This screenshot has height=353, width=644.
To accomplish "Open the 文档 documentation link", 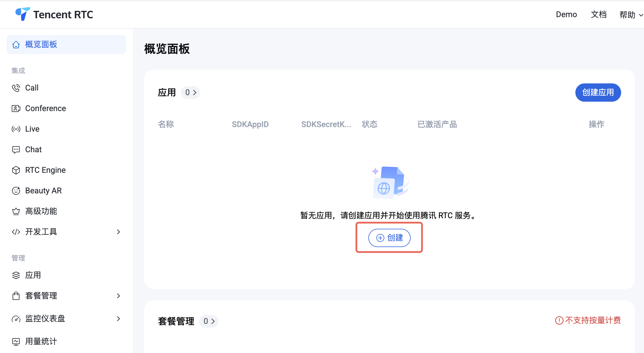I will click(x=599, y=15).
